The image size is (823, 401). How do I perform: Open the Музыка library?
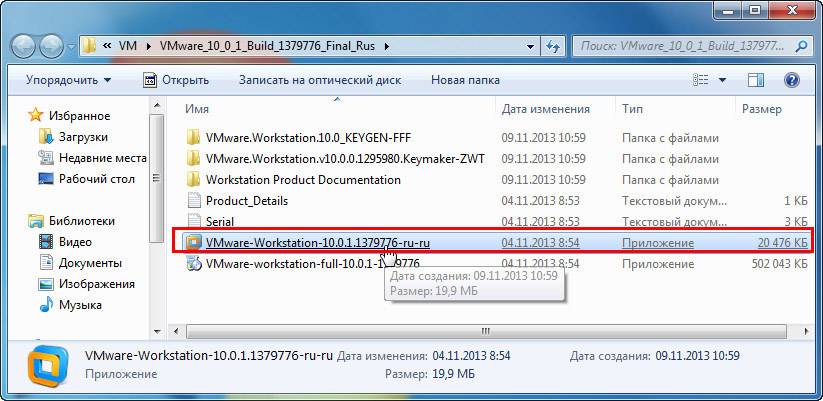click(80, 305)
